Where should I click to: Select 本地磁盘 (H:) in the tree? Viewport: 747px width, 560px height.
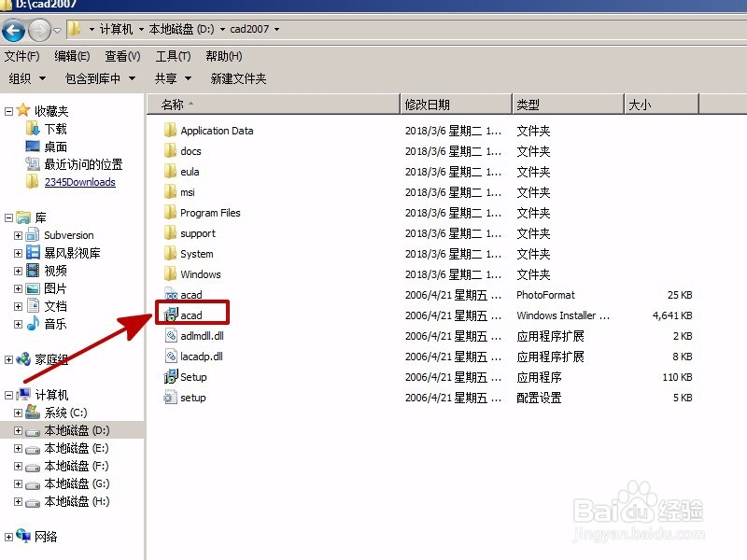click(77, 501)
